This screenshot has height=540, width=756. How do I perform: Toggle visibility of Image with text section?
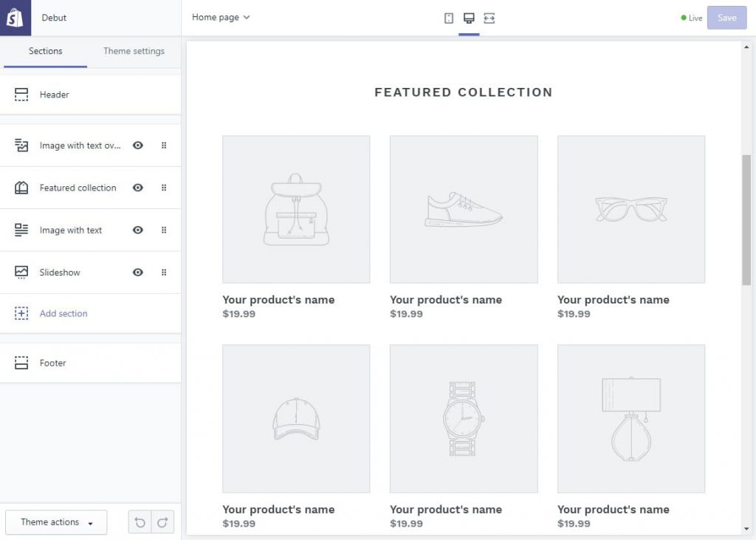pos(138,230)
